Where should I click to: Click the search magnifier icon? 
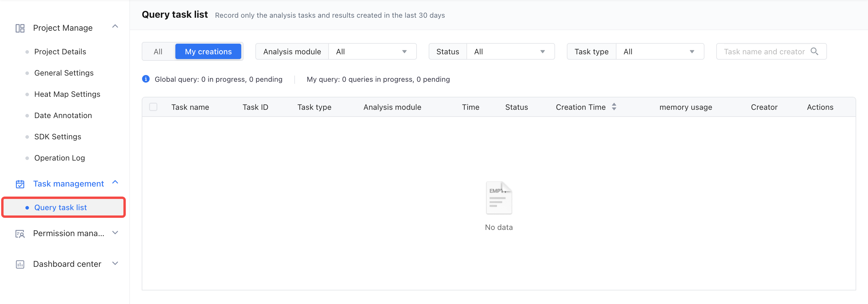[x=814, y=51]
